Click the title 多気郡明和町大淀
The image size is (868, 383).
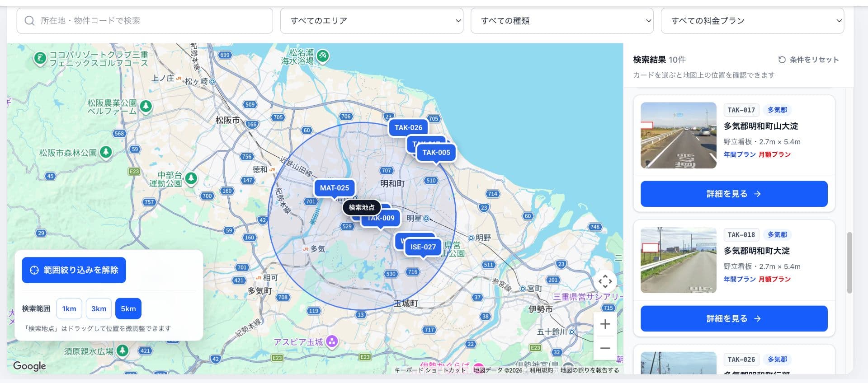coord(757,251)
